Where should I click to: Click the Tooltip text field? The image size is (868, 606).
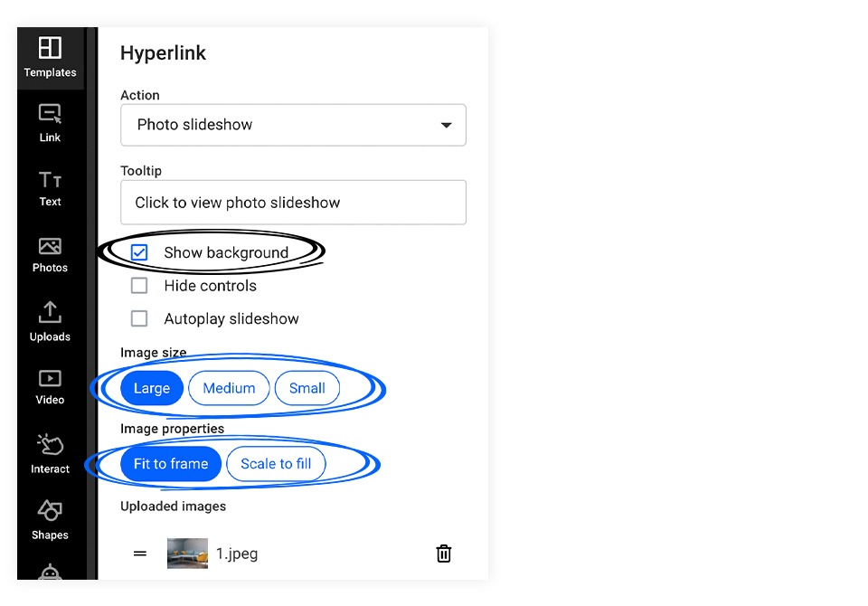[x=293, y=203]
